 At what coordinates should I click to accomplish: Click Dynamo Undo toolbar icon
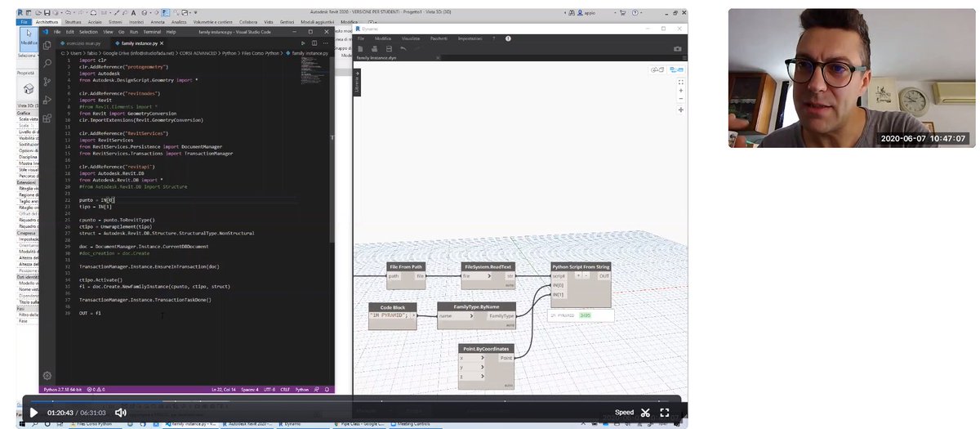click(403, 49)
